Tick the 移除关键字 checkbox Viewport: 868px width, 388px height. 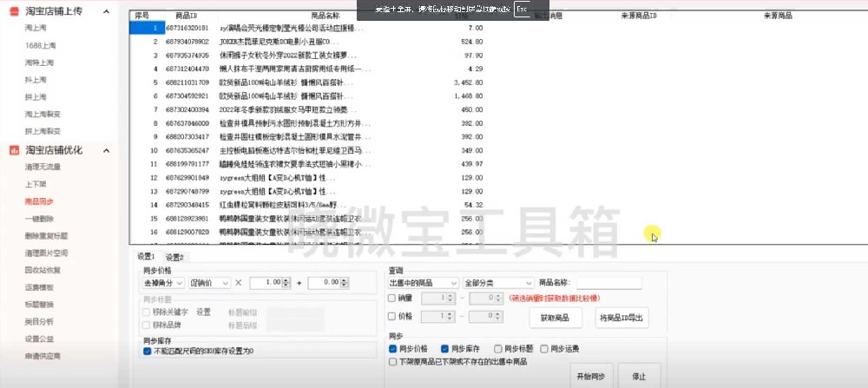coord(147,312)
